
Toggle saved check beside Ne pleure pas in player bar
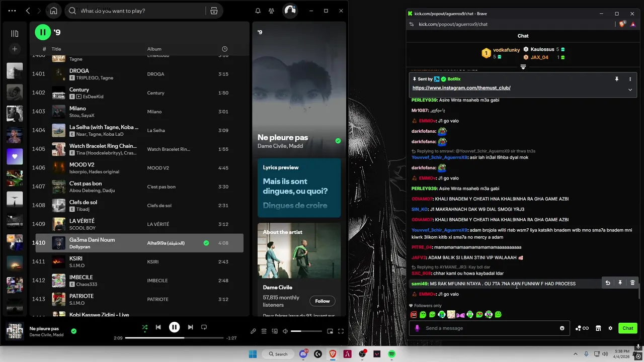(73, 331)
